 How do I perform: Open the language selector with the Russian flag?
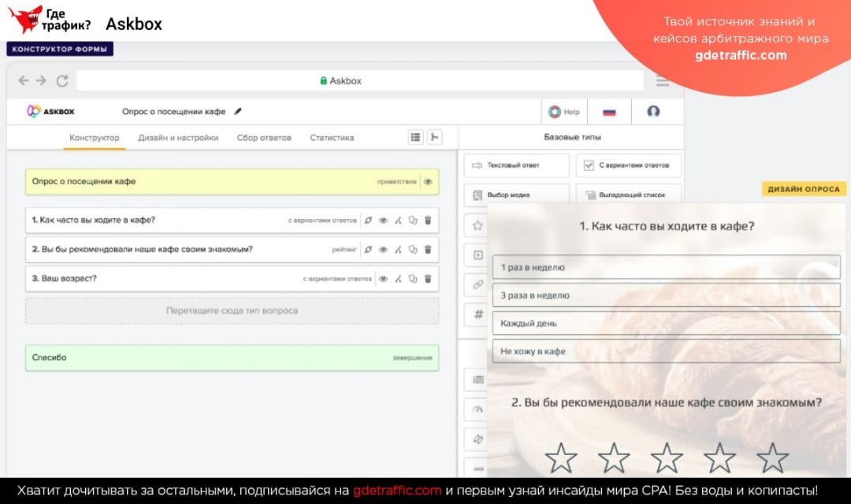[x=609, y=111]
